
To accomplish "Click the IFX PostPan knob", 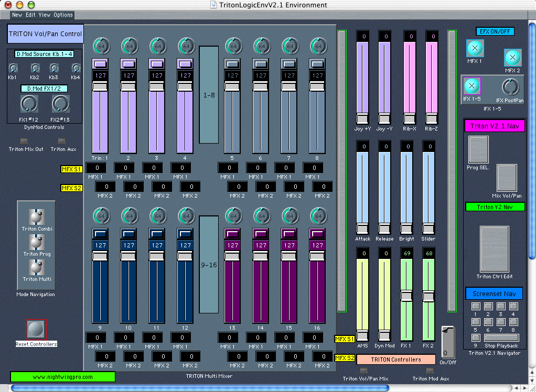I will pyautogui.click(x=510, y=86).
